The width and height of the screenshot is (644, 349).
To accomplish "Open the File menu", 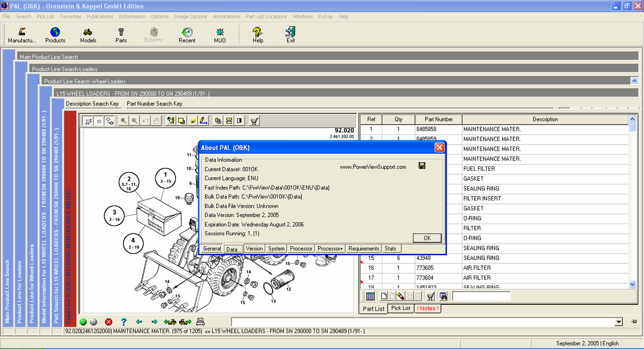I will [6, 17].
